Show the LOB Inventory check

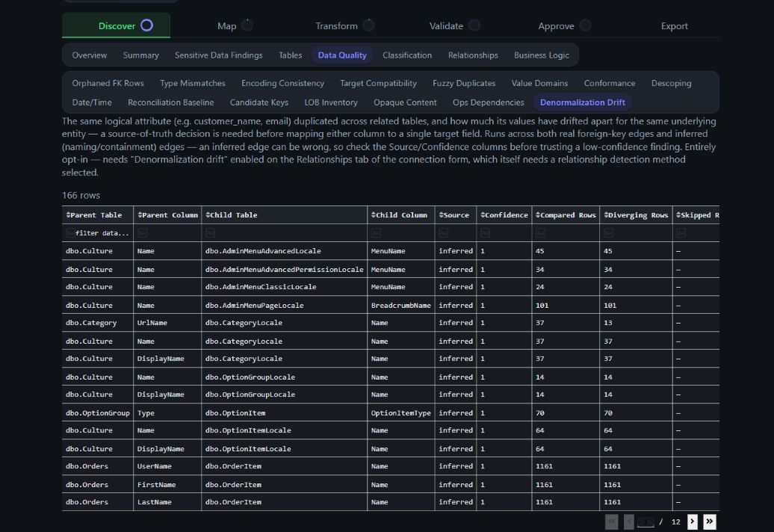click(331, 102)
